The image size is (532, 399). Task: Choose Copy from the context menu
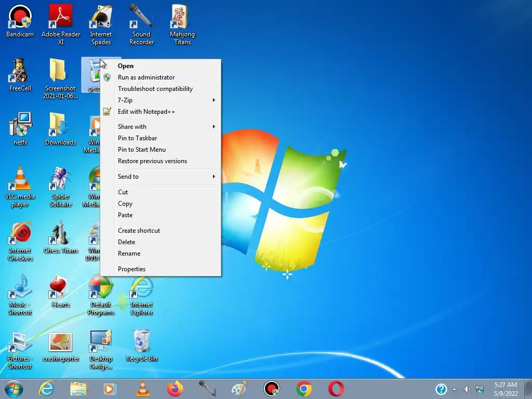pyautogui.click(x=161, y=204)
